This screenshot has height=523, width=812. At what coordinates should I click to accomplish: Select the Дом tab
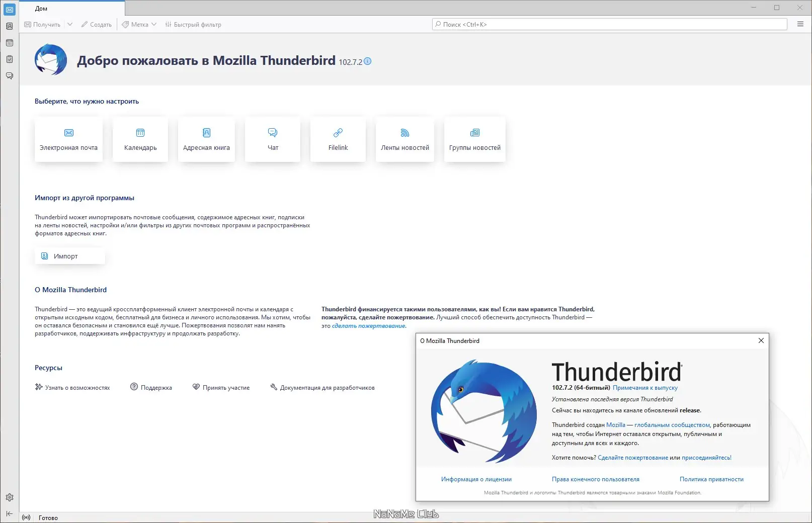(72, 9)
